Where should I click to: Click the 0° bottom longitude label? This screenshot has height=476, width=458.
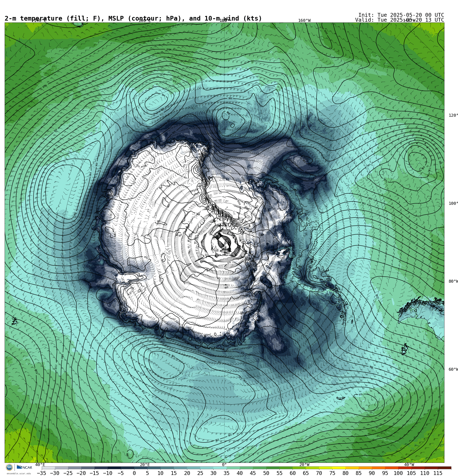(x=224, y=465)
